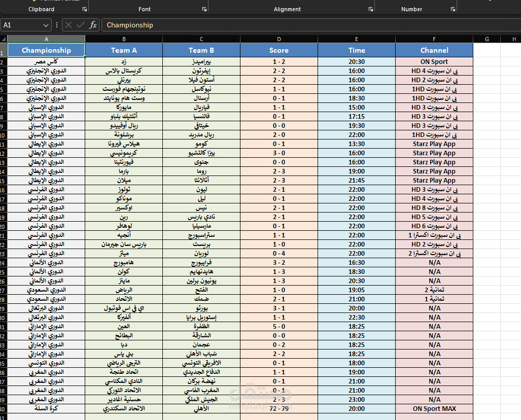The height and width of the screenshot is (420, 521).
Task: Click the Championship header cell
Action: click(x=46, y=50)
